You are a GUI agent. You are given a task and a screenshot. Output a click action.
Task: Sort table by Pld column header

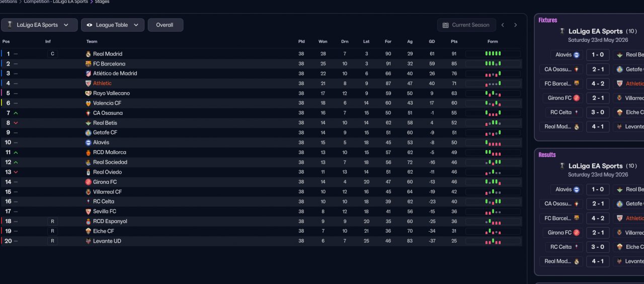(301, 41)
